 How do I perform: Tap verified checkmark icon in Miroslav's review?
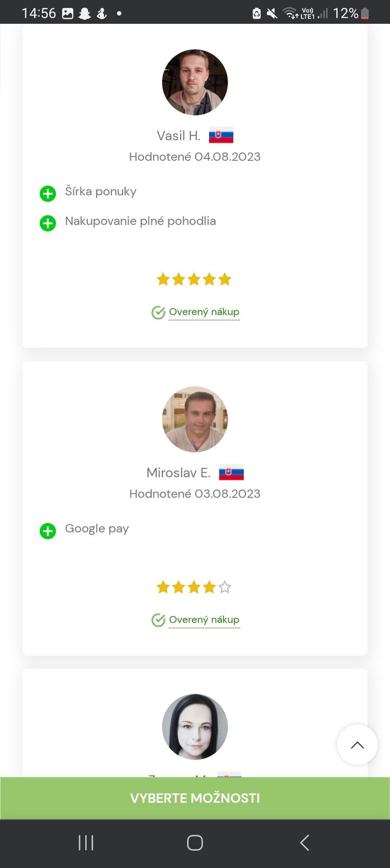[158, 620]
